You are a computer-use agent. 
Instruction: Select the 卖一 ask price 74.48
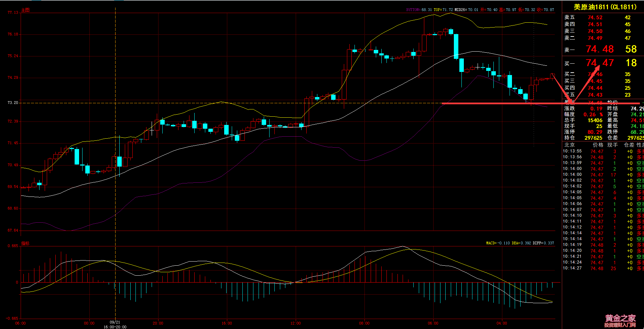[x=600, y=49]
